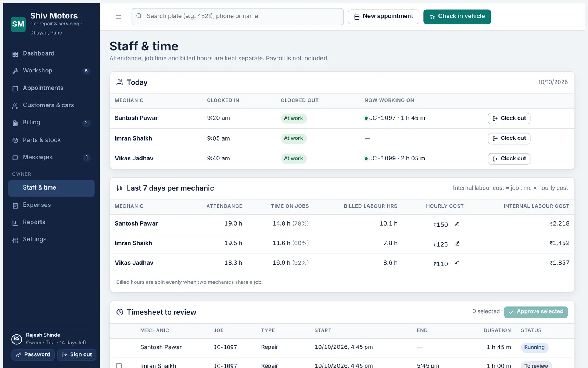Edit Vikas Jadhav's ₹110 hourly cost
Screen dimensions: 588x368
[x=457, y=263]
